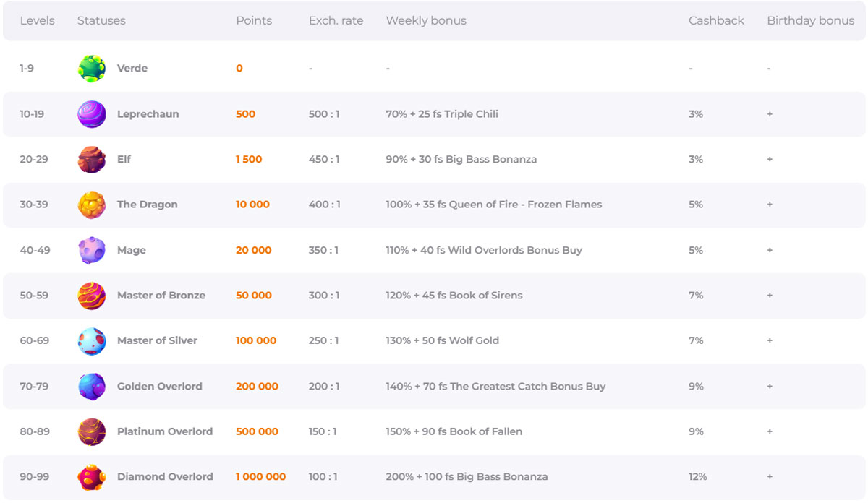
Task: Click the 50 000 points value
Action: point(254,296)
